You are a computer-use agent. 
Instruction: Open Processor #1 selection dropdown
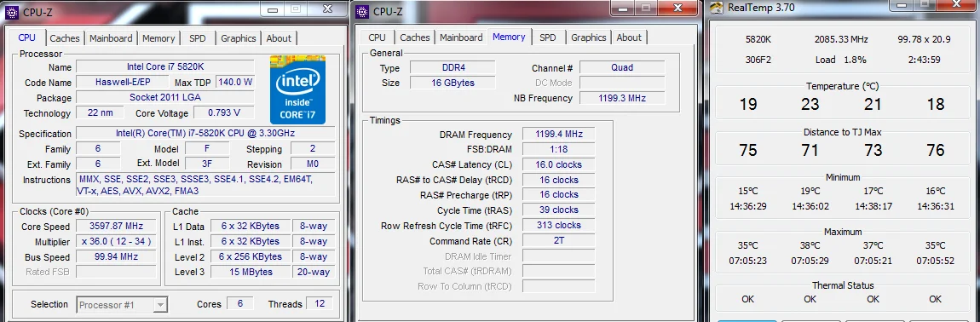click(x=123, y=304)
